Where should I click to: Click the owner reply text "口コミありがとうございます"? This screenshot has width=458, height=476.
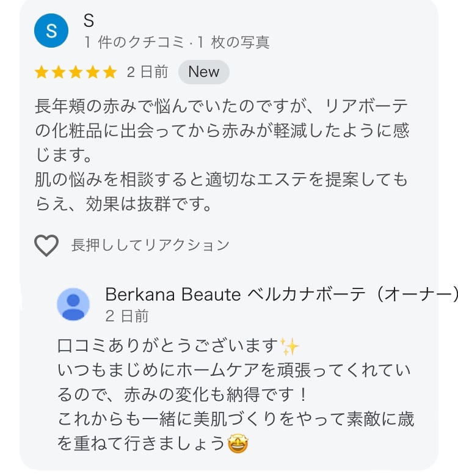[168, 346]
